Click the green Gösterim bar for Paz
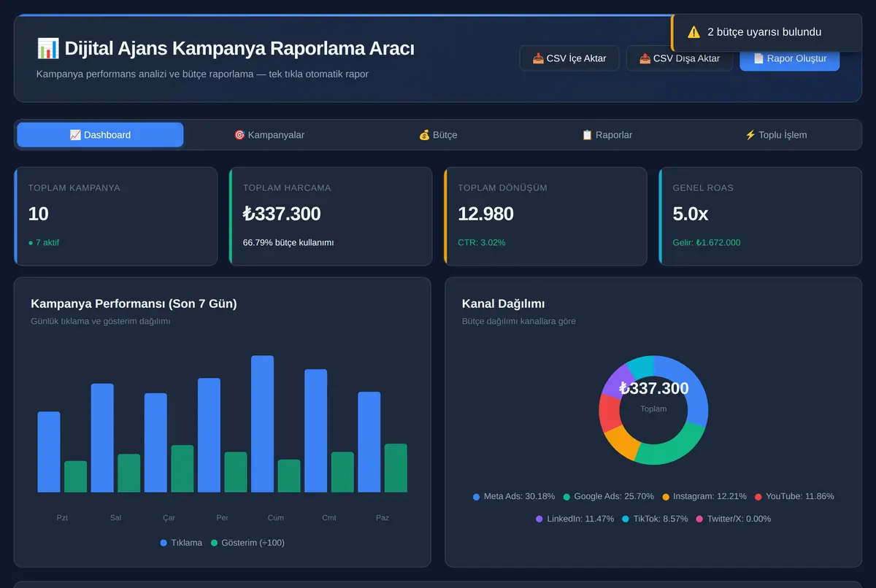Viewport: 876px width, 588px height. [x=396, y=468]
